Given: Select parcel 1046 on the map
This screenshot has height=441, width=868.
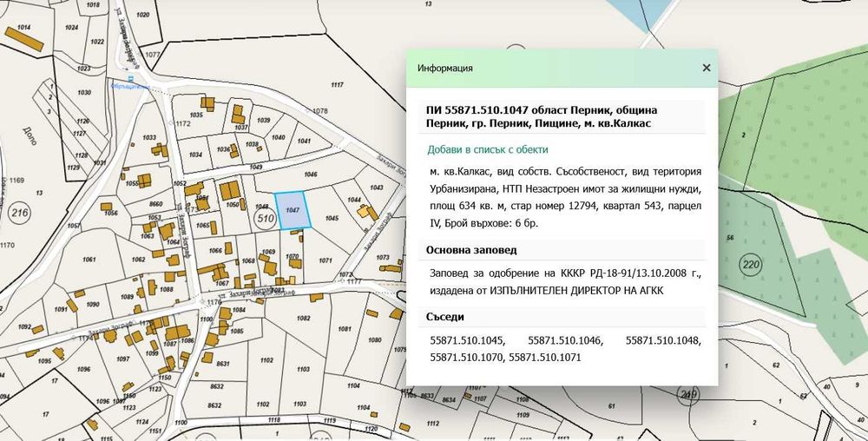Looking at the screenshot, I should tap(311, 174).
